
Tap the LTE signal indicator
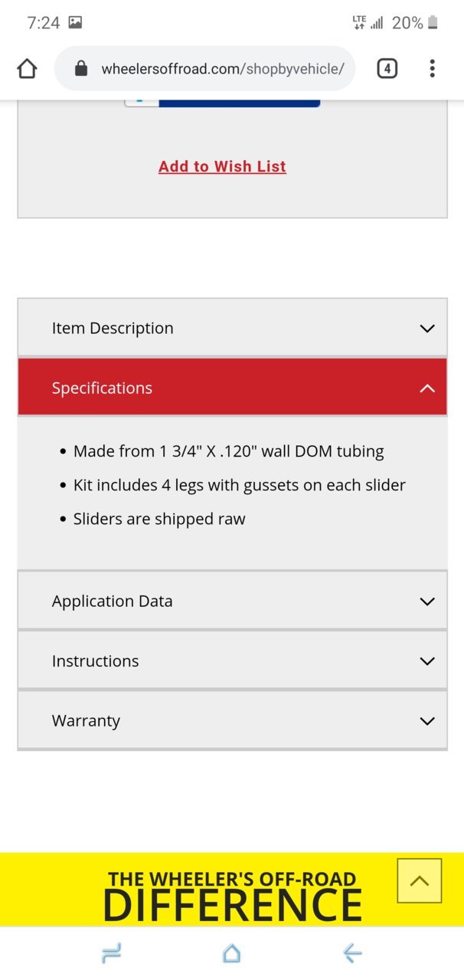tap(368, 22)
